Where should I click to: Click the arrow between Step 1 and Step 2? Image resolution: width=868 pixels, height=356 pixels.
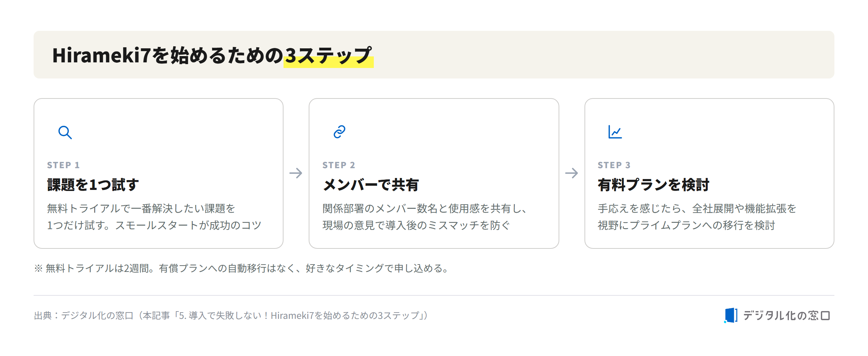pos(296,173)
